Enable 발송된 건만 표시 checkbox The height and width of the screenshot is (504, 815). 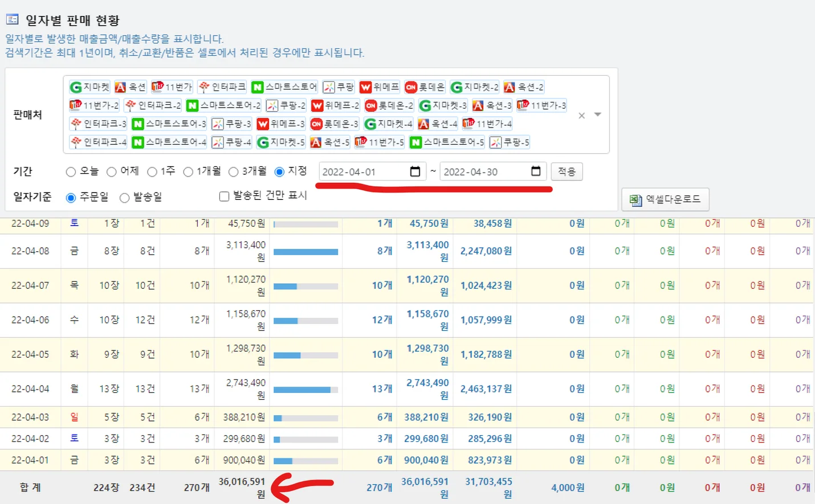tap(224, 196)
